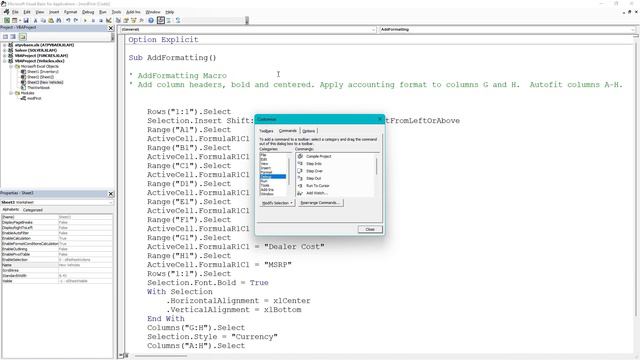640x360 pixels.
Task: Click the Cut toolbar icon
Action: point(36,20)
